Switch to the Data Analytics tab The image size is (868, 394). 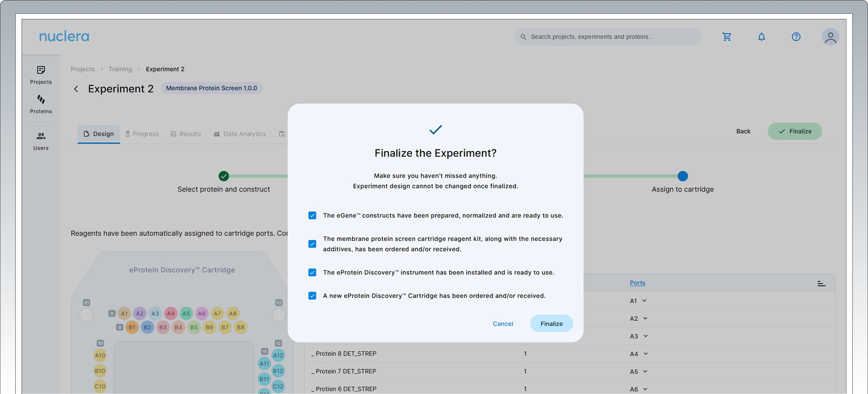[240, 134]
